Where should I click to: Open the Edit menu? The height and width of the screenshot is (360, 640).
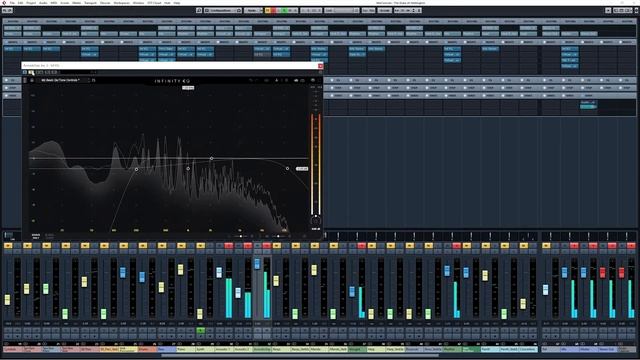(x=20, y=2)
